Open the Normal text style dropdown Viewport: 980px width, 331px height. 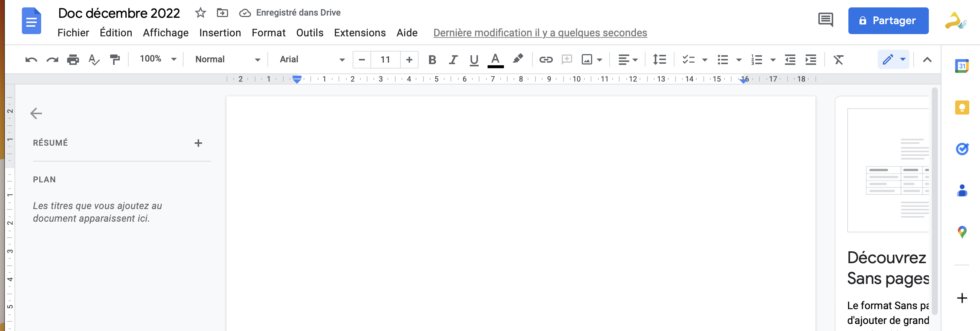228,59
